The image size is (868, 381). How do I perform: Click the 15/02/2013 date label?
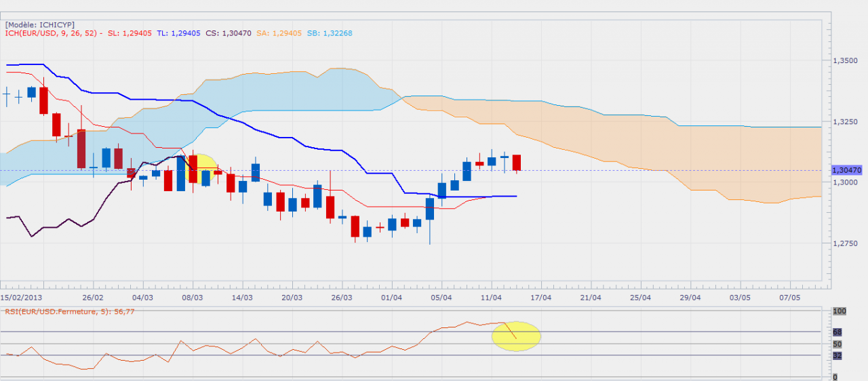(x=20, y=298)
